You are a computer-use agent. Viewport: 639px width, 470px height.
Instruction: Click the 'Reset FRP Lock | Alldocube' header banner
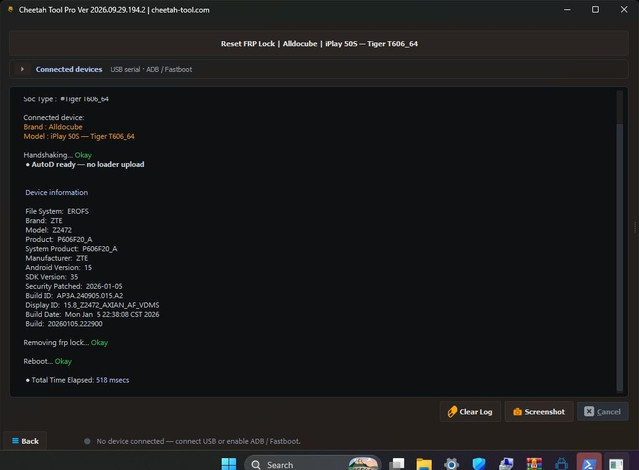[x=319, y=44]
